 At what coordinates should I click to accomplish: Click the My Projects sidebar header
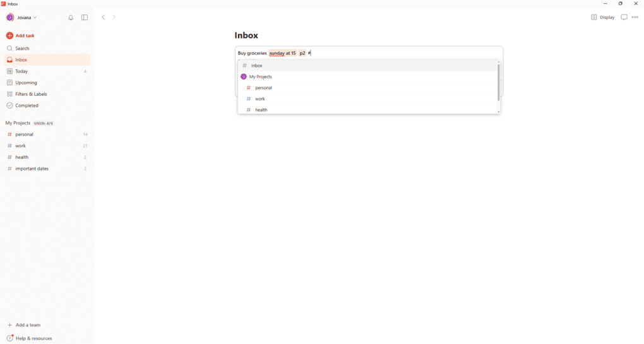click(18, 123)
